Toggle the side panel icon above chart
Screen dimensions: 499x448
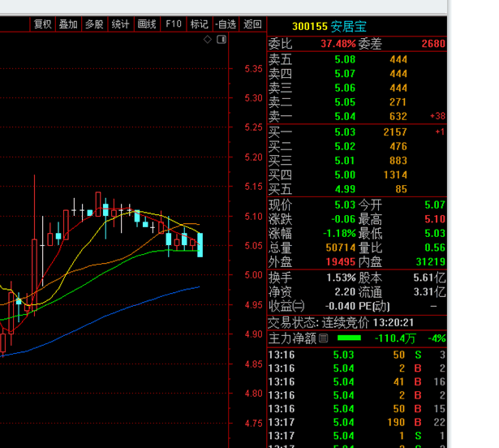222,40
